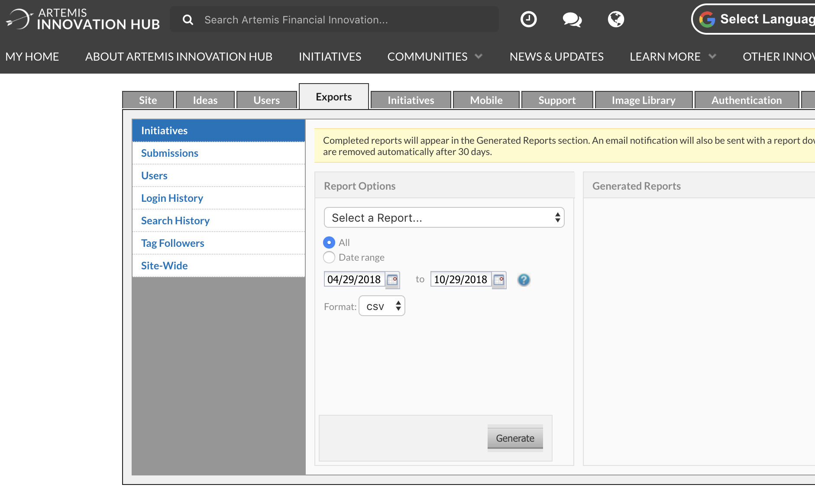Click the Report Options heading
This screenshot has height=504, width=815.
click(360, 186)
